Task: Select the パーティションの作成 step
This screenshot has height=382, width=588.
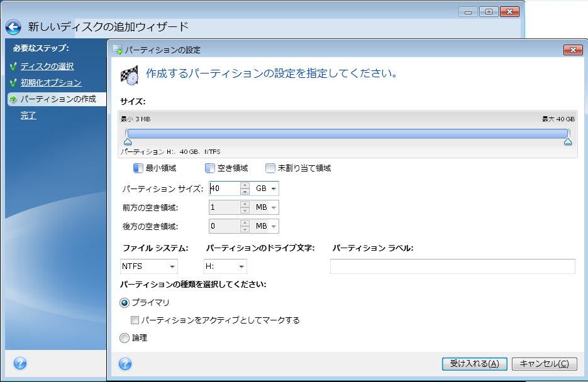Action: 58,99
